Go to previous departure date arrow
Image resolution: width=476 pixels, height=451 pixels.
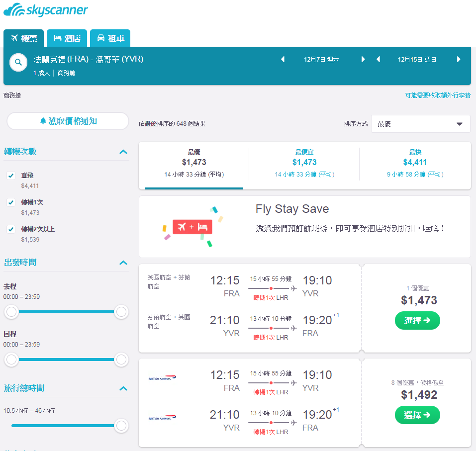283,59
